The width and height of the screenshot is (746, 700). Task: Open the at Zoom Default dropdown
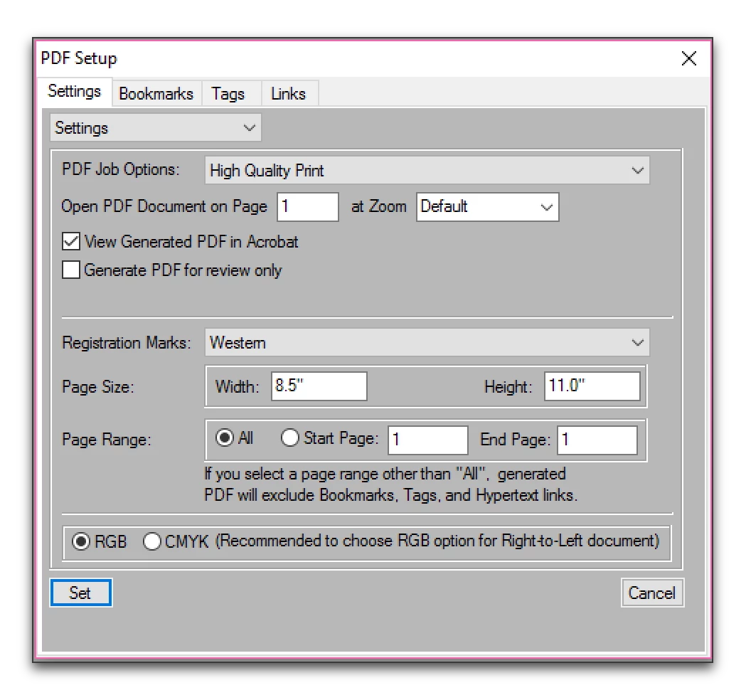[x=487, y=206]
